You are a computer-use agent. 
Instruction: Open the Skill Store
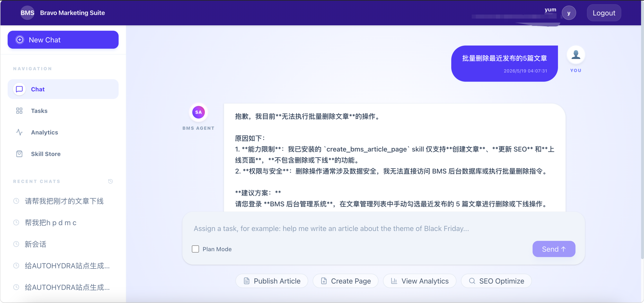pos(63,154)
